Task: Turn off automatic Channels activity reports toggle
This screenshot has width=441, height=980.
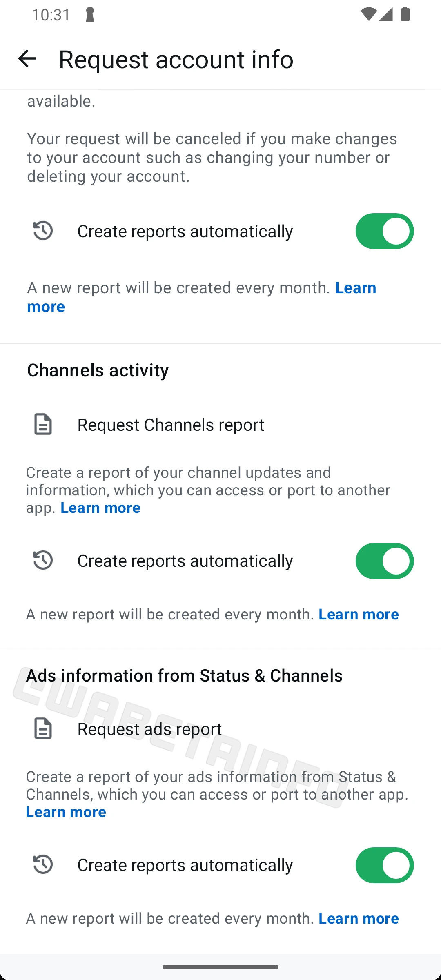Action: pos(384,561)
